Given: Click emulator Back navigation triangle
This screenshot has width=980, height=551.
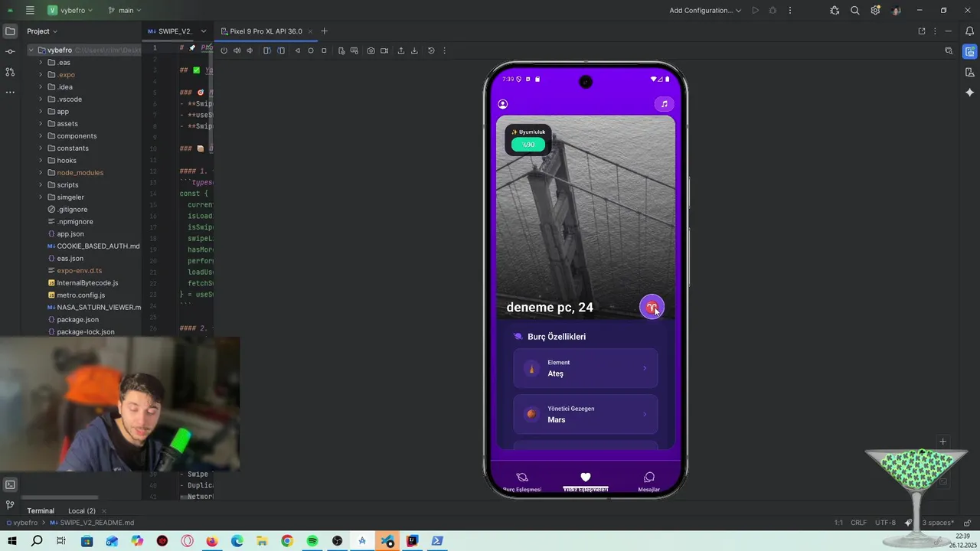Looking at the screenshot, I should click(x=298, y=51).
